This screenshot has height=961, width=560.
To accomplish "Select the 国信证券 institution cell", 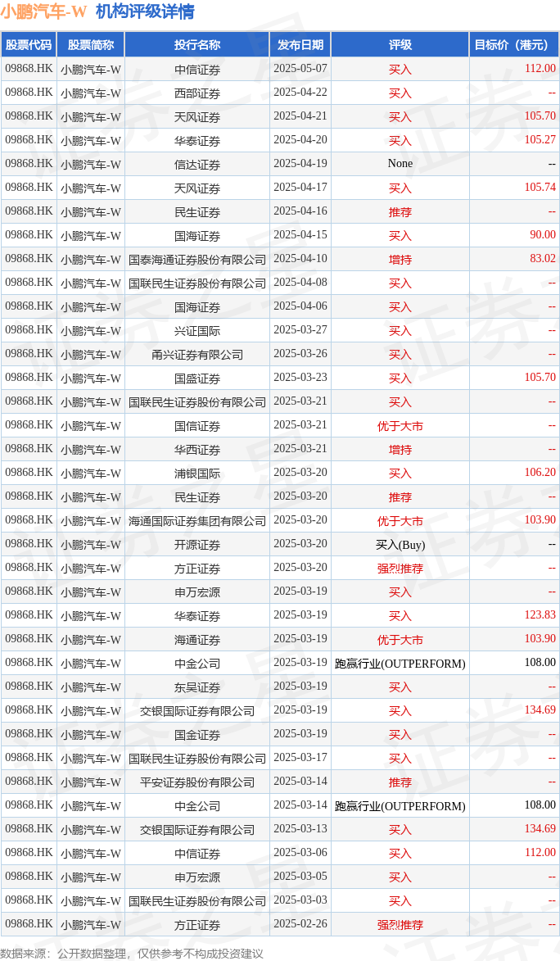I will click(196, 425).
